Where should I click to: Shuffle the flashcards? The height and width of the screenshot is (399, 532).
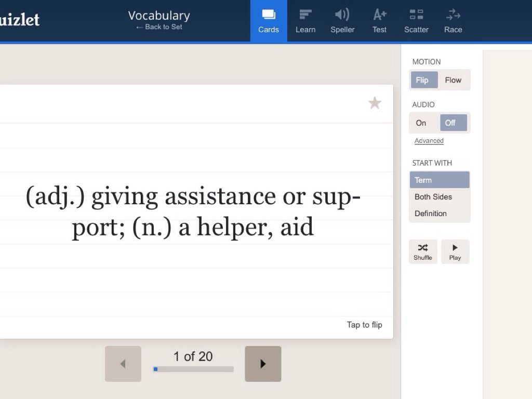tap(423, 251)
